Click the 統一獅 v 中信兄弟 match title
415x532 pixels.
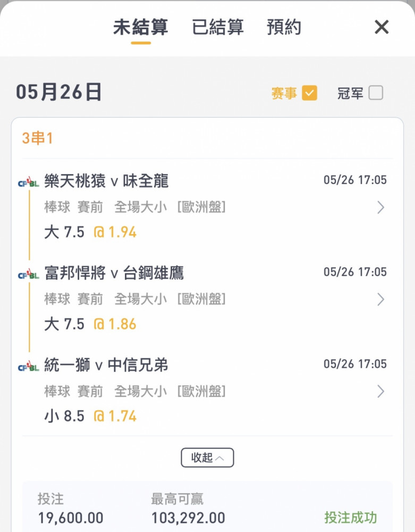click(x=106, y=365)
